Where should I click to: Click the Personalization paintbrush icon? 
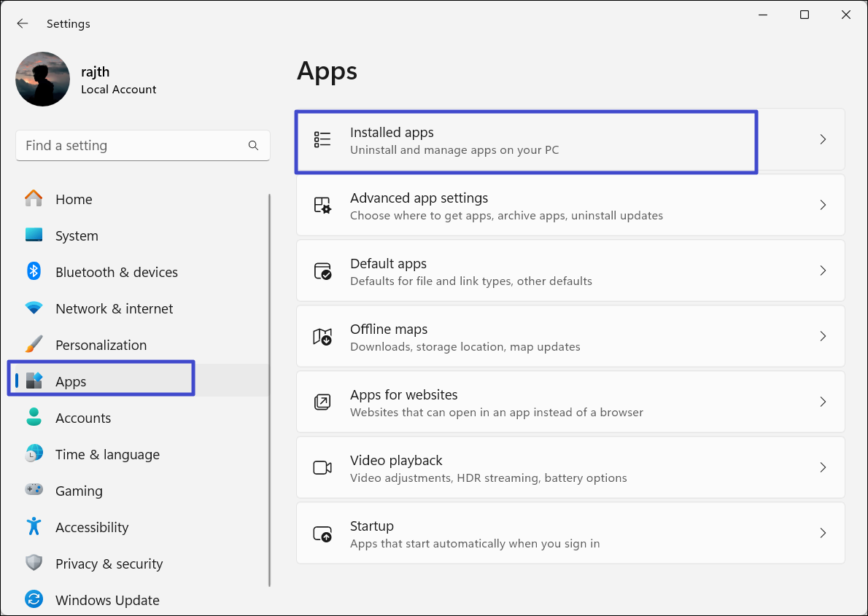[34, 345]
